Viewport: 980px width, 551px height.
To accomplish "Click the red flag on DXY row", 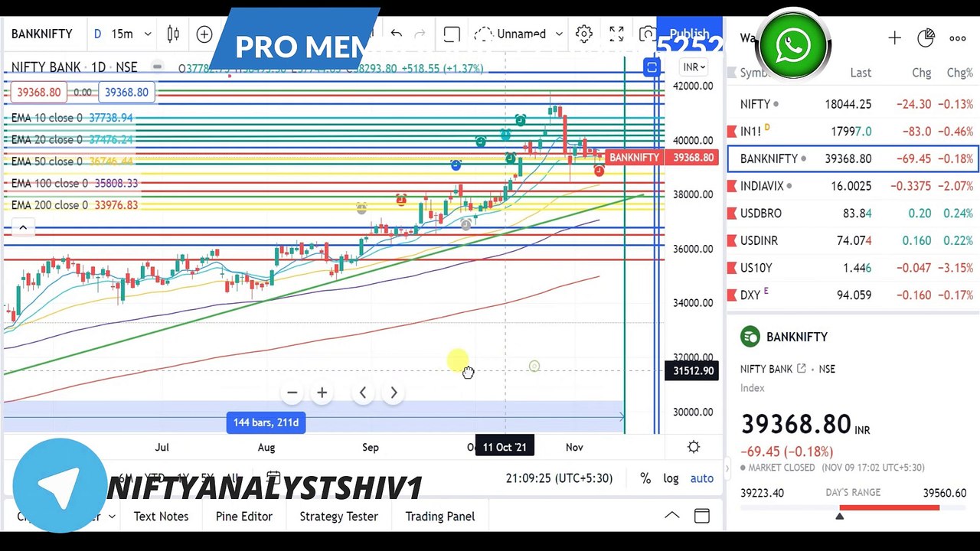I will tap(732, 295).
